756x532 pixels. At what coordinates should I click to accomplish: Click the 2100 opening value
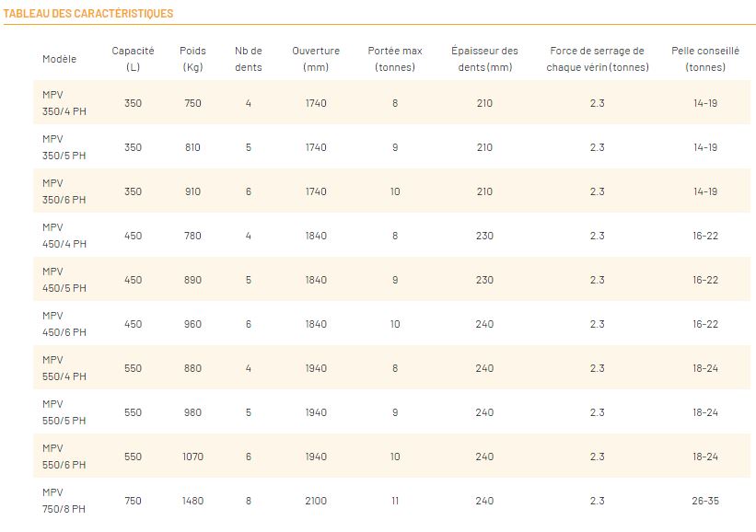point(316,501)
